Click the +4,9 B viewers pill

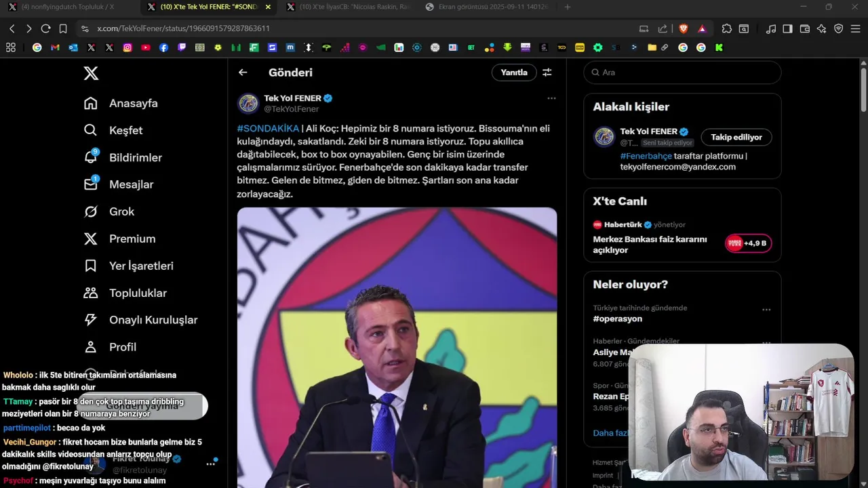pyautogui.click(x=748, y=243)
